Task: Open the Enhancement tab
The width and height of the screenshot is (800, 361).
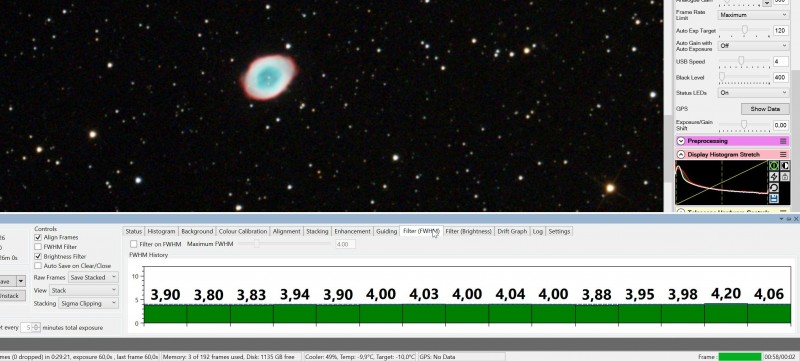Action: (353, 231)
